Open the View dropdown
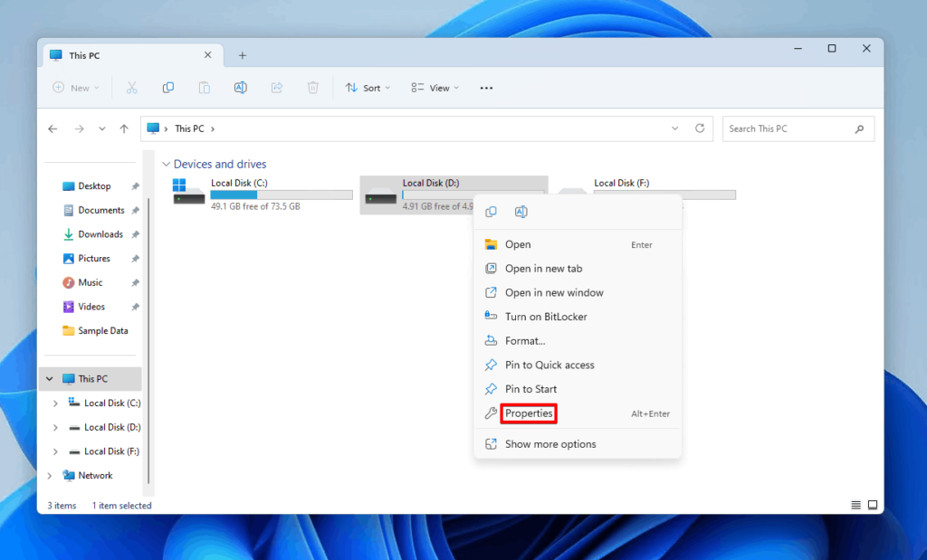Screen dimensions: 927x560 [x=435, y=88]
